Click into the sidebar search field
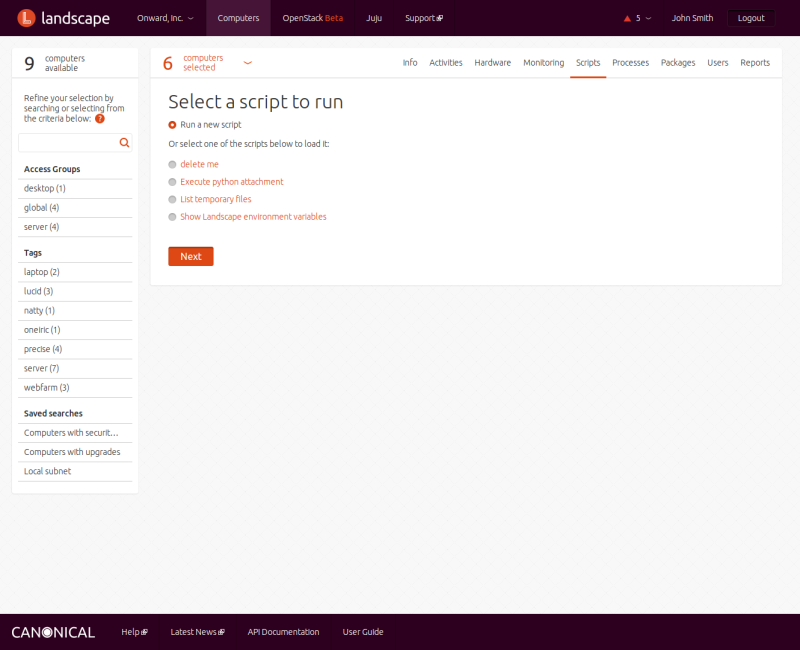Screen dimensions: 800x650 tap(67, 143)
